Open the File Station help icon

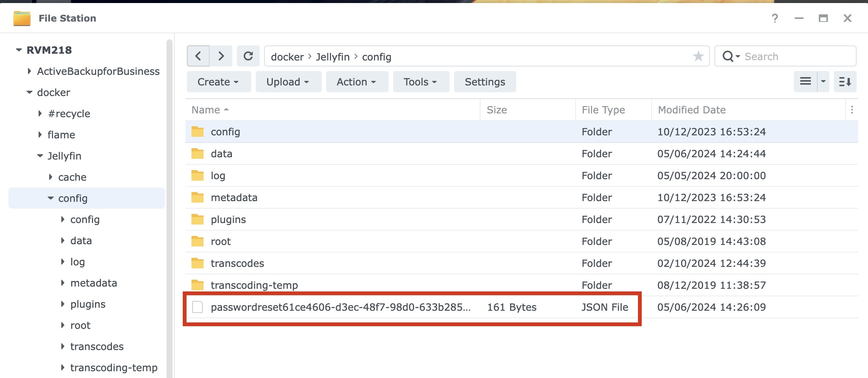point(775,18)
